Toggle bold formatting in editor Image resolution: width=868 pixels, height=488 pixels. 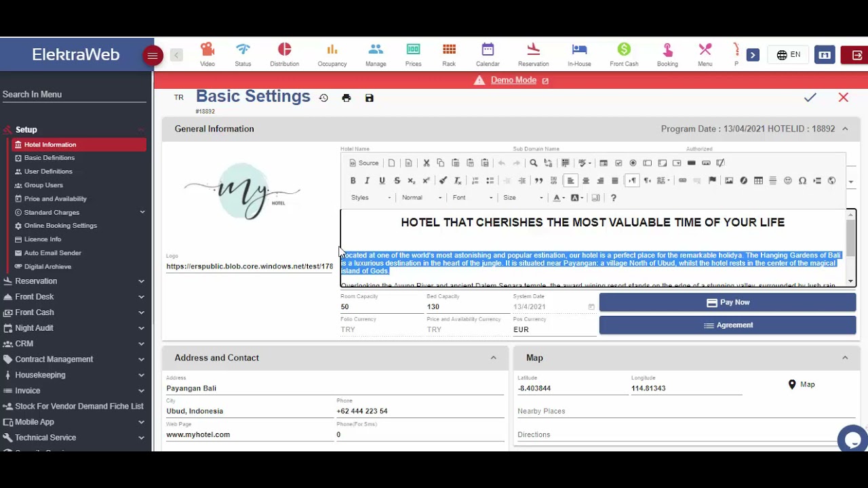[353, 180]
